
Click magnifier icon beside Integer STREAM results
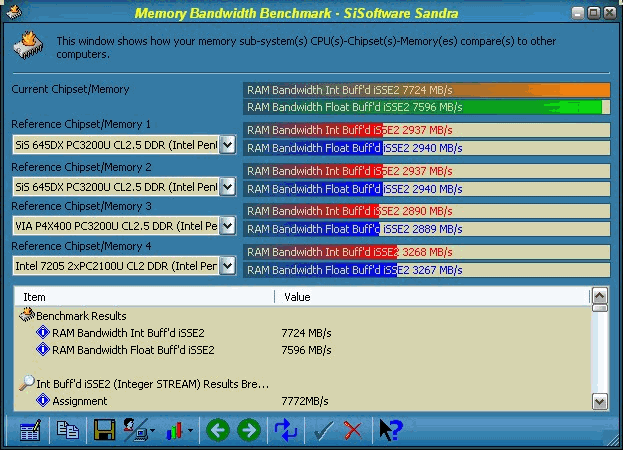27,383
